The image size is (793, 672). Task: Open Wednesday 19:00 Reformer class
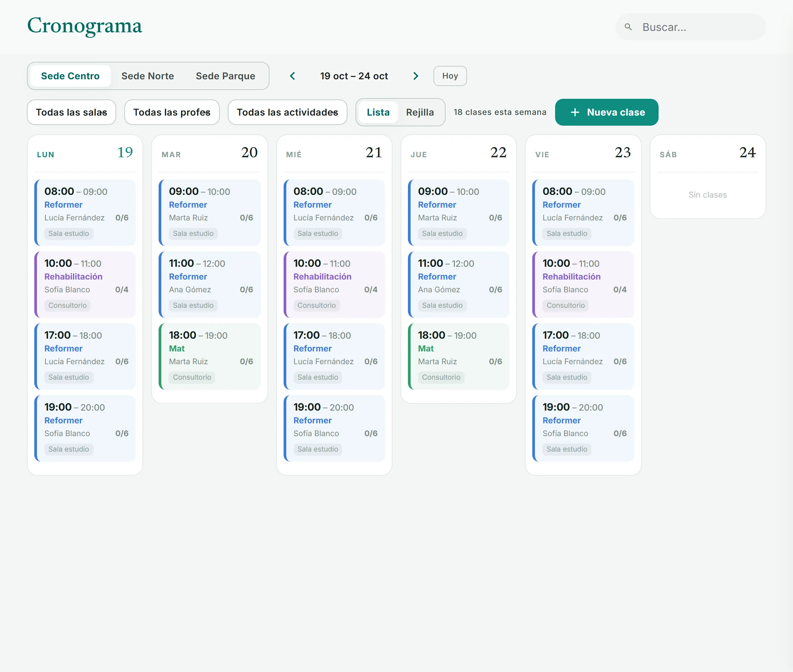(334, 429)
